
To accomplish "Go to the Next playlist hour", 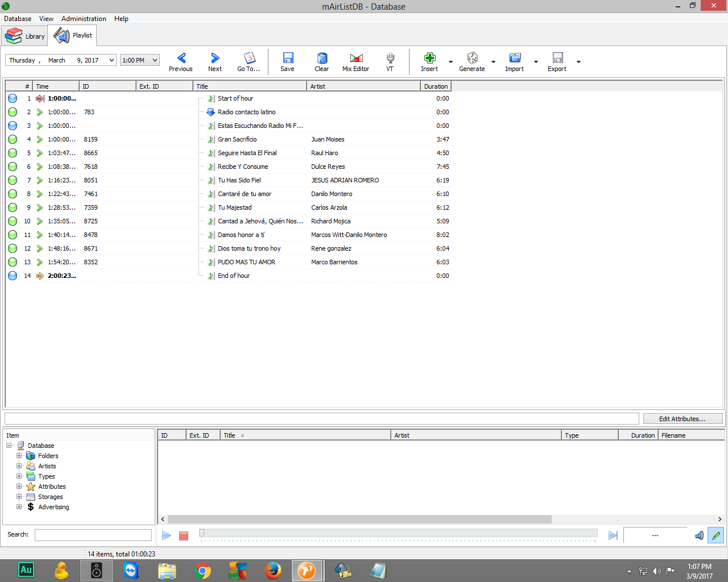I will pyautogui.click(x=215, y=62).
